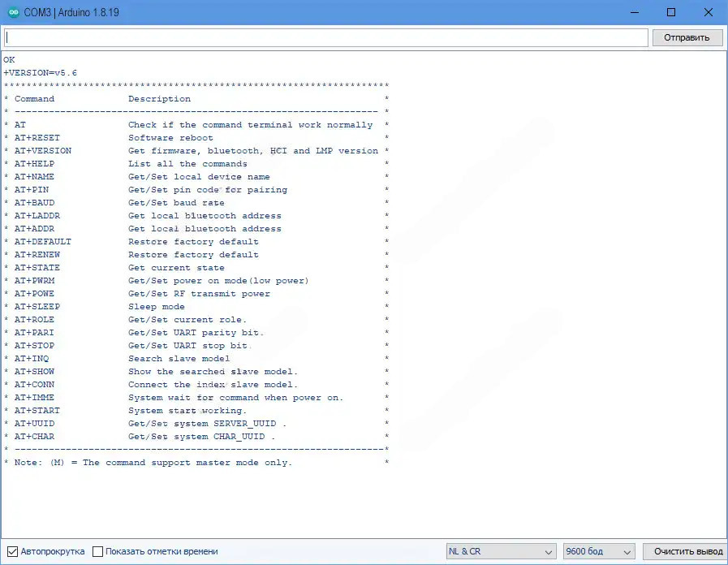Open the 9600 бод baud rate dropdown
Viewport: 728px width, 565px height.
pos(600,551)
